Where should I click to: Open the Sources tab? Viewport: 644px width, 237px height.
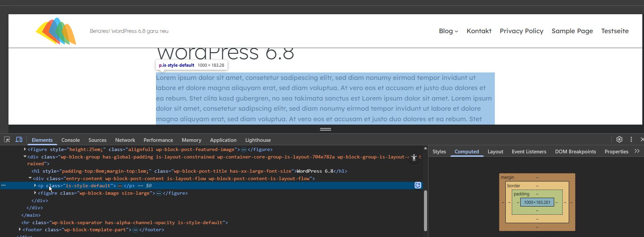[97, 140]
